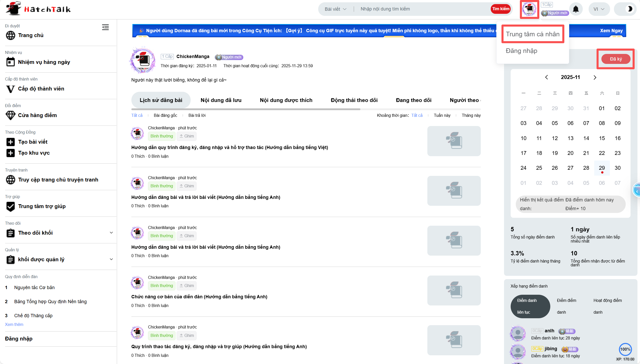Click the diamond icon for Cửa hàng điểm
Viewport: 640px width, 364px height.
click(10, 115)
